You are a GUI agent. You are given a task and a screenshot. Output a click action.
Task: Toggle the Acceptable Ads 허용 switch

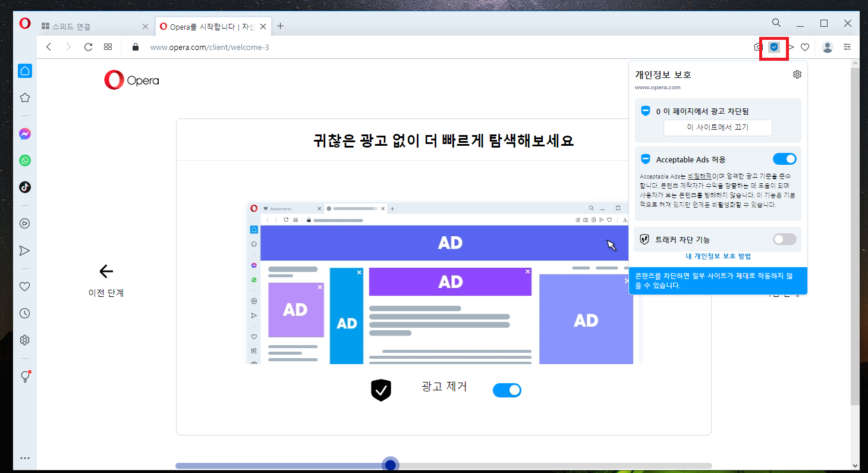[784, 159]
